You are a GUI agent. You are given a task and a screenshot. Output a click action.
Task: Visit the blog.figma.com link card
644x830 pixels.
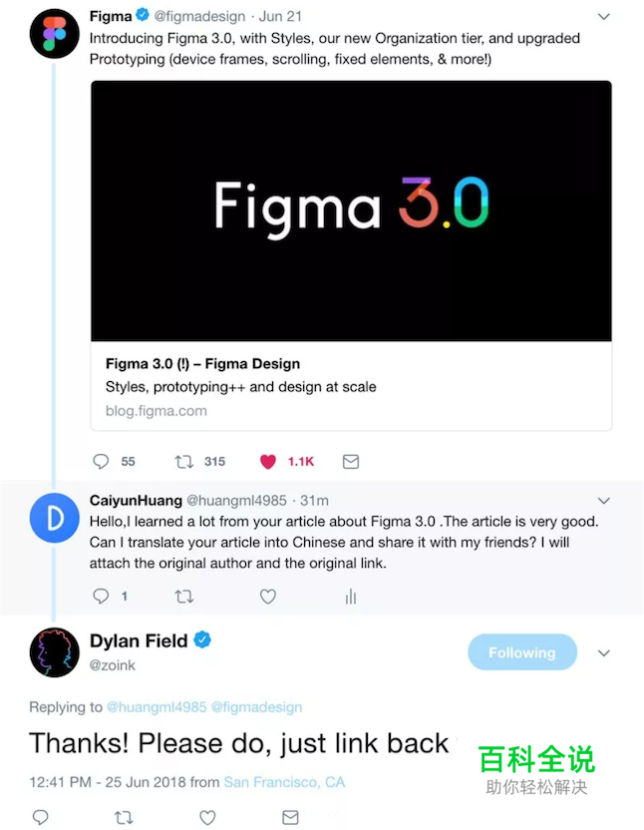pos(156,410)
